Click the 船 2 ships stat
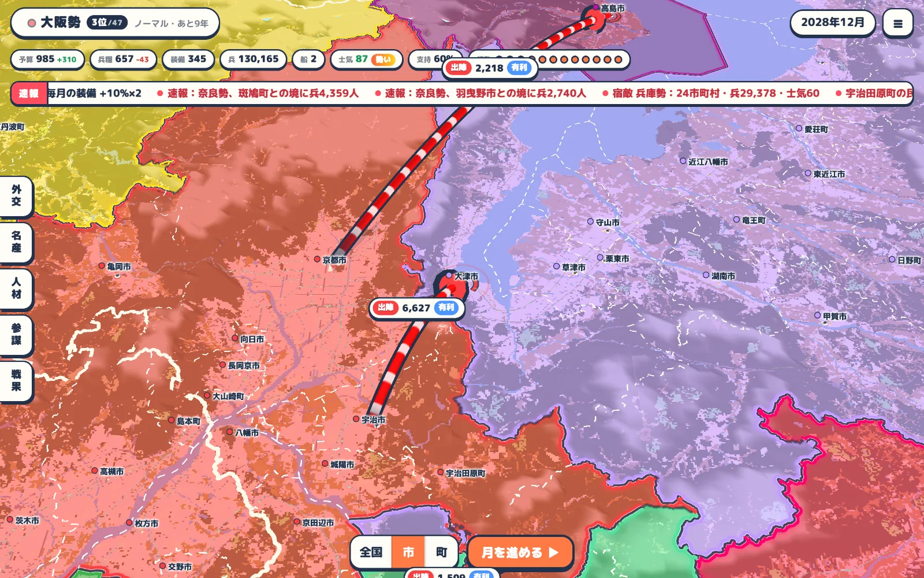The image size is (924, 578). 308,59
